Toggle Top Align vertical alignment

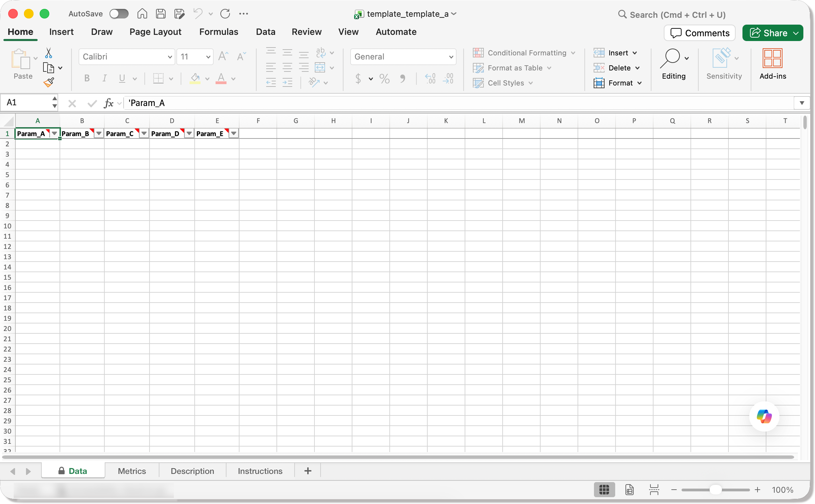tap(271, 52)
